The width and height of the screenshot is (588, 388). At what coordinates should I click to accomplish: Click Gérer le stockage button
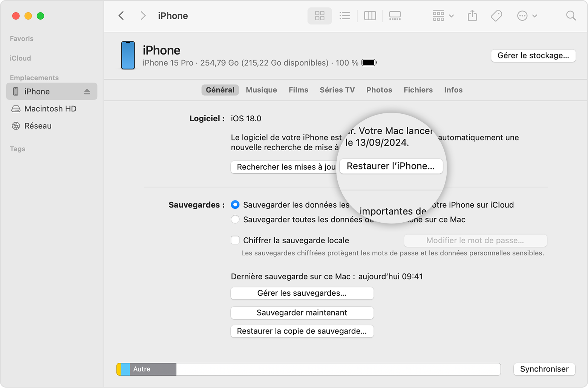(x=533, y=56)
